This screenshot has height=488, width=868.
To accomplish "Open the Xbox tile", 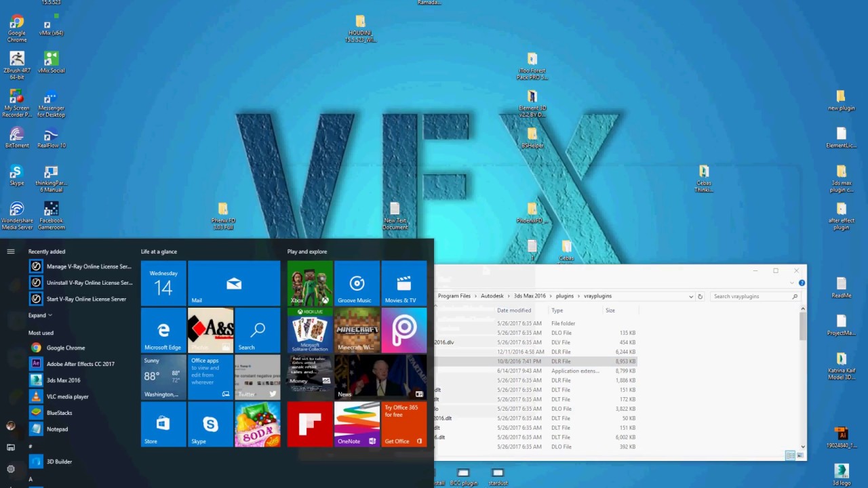I will pos(310,283).
